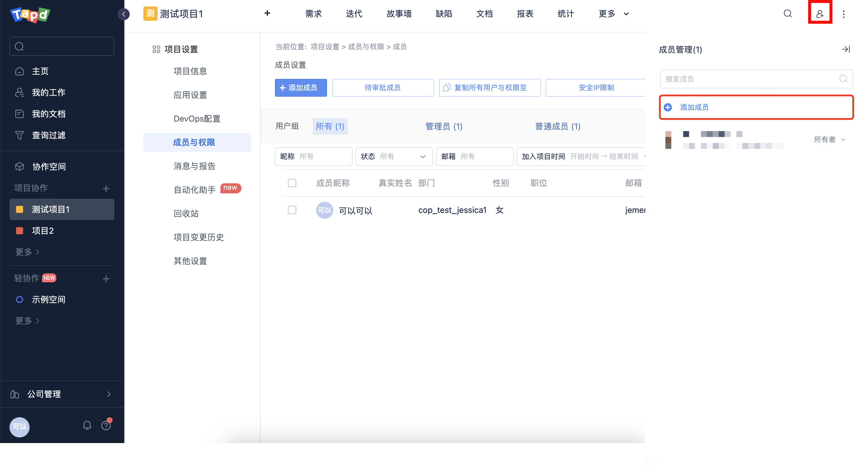
Task: Click the Tapd logo
Action: pyautogui.click(x=30, y=15)
